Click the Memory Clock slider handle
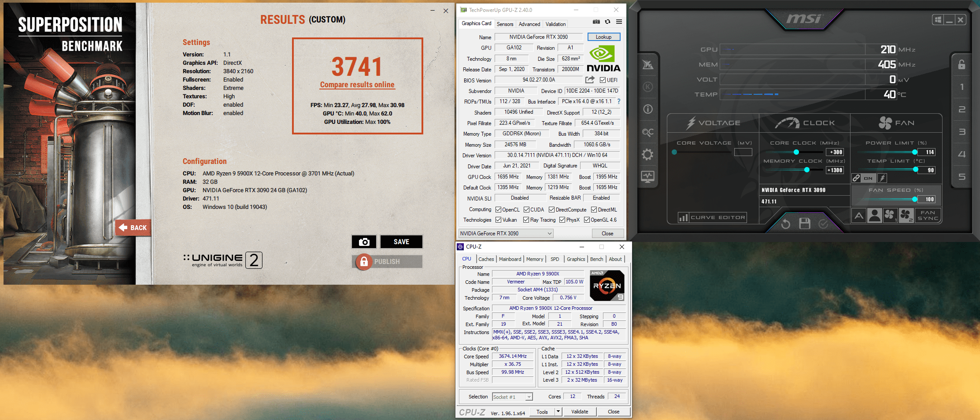This screenshot has width=980, height=420. pyautogui.click(x=807, y=170)
